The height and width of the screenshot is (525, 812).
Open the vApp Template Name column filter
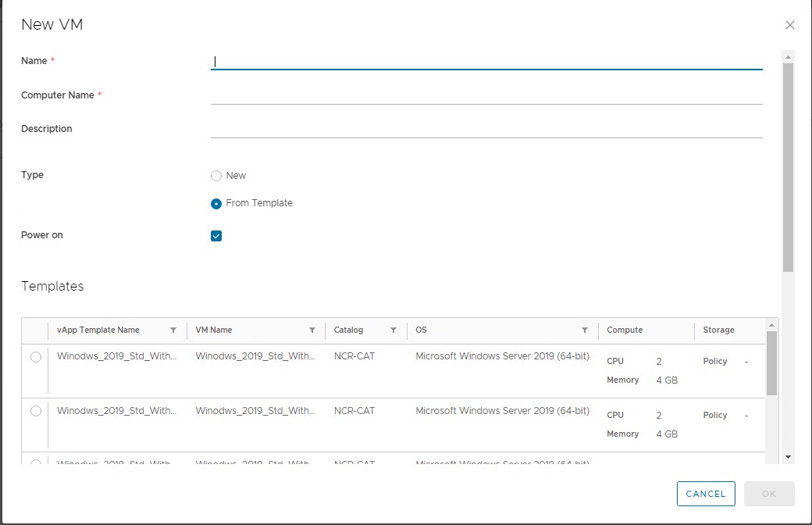(173, 330)
